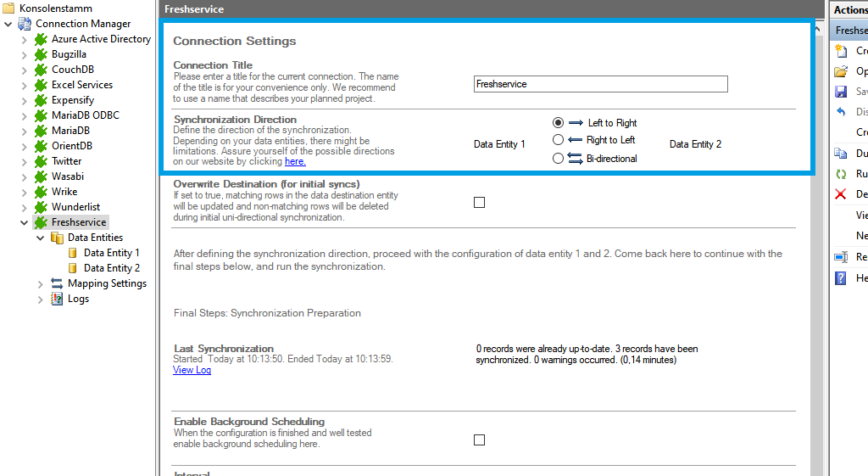
Task: Select the Wasabi connection label
Action: tap(68, 176)
